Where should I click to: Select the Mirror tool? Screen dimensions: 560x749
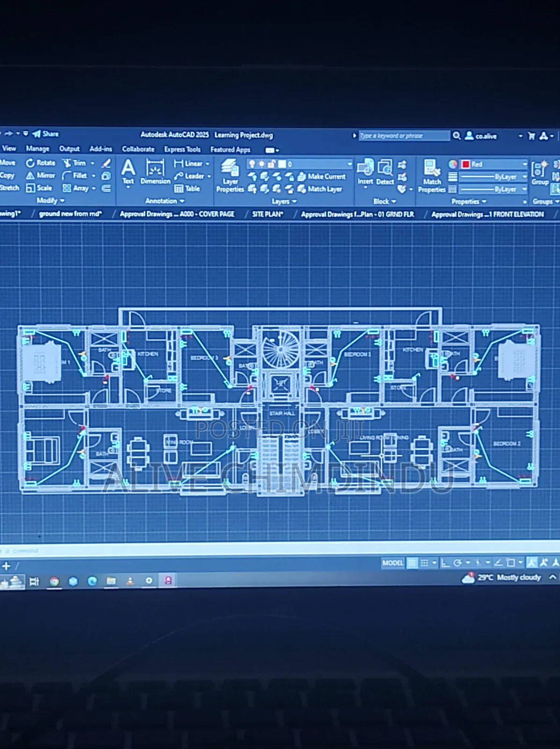tap(41, 176)
